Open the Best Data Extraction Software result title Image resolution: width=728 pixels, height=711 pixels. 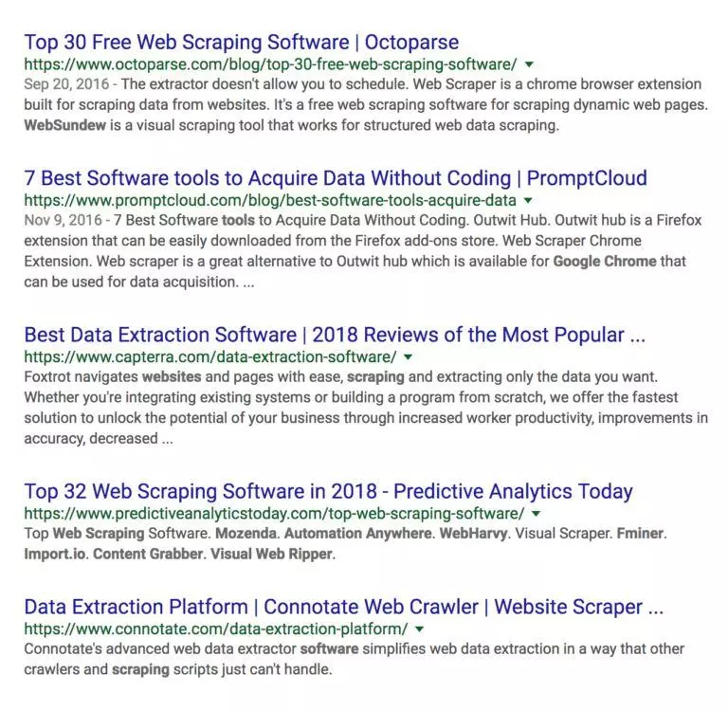pos(335,335)
